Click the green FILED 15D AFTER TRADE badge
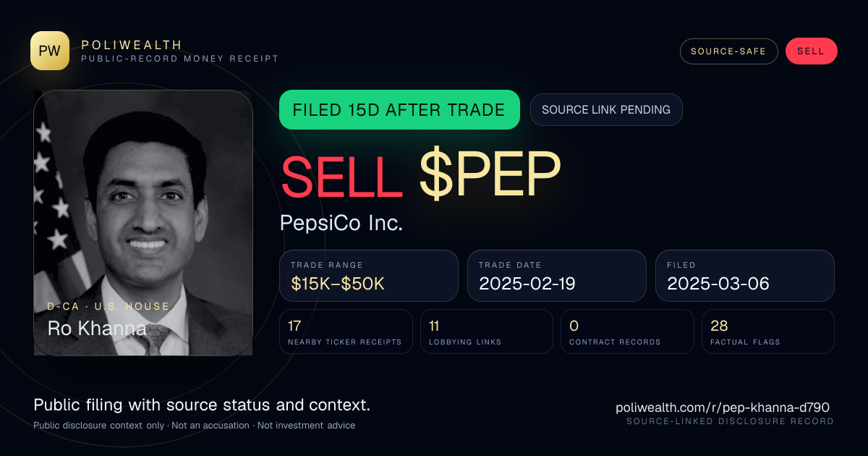The width and height of the screenshot is (868, 456). point(399,110)
